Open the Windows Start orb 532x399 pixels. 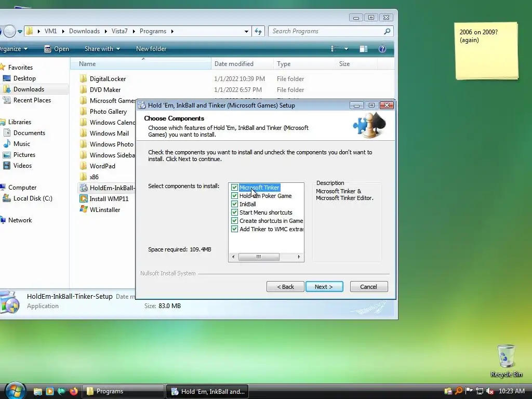click(15, 391)
